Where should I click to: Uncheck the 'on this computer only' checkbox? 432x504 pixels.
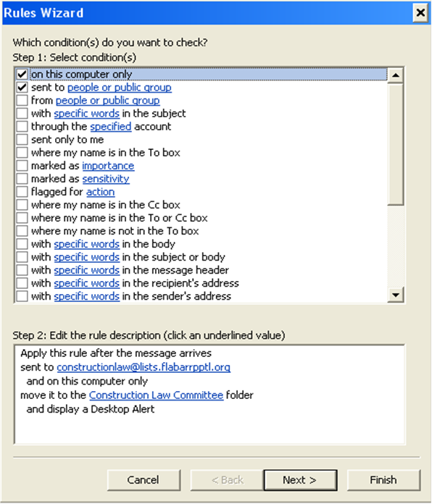click(22, 75)
